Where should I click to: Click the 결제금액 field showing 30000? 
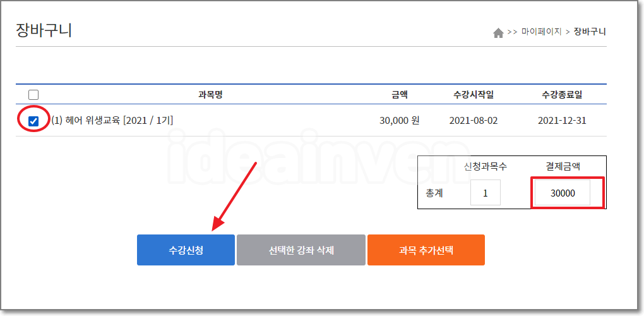point(563,193)
